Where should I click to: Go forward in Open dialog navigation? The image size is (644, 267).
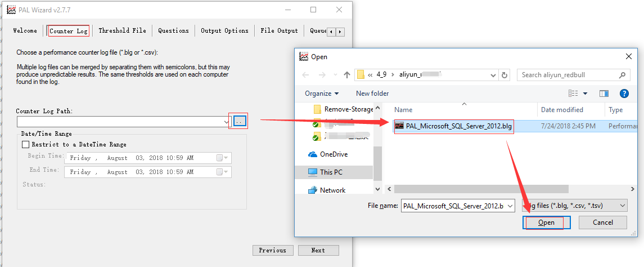(x=322, y=75)
